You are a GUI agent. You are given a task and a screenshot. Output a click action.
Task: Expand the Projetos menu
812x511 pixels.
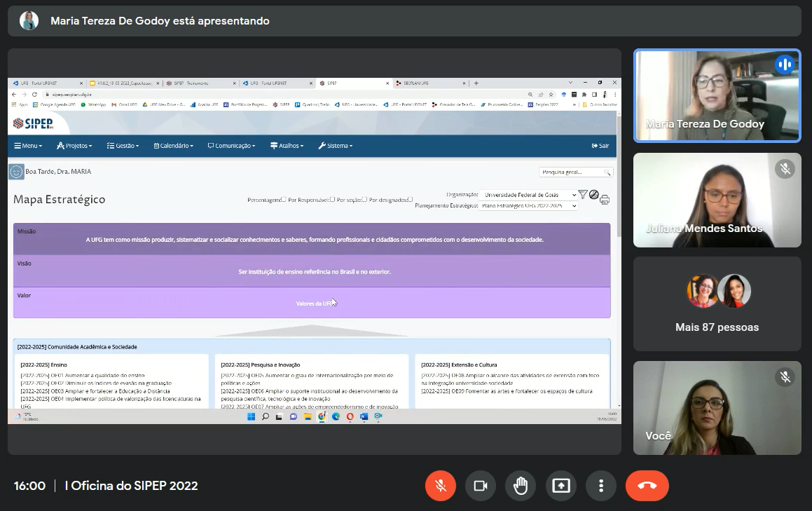74,146
